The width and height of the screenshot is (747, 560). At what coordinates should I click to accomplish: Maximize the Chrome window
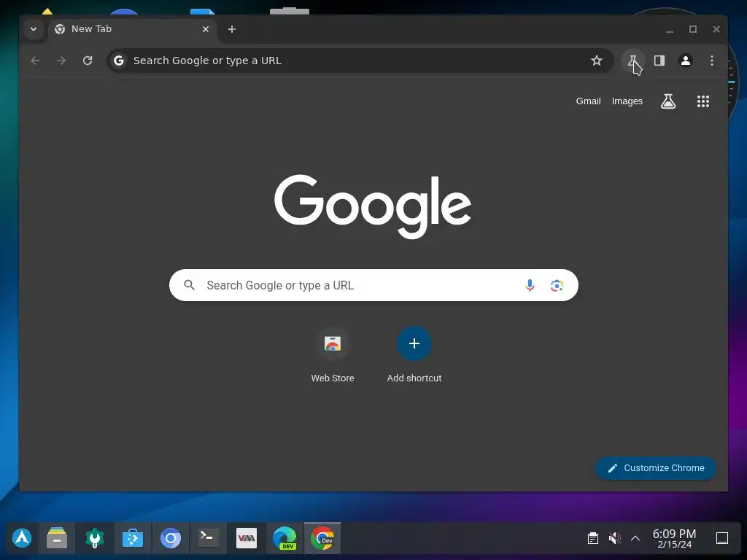click(x=693, y=29)
